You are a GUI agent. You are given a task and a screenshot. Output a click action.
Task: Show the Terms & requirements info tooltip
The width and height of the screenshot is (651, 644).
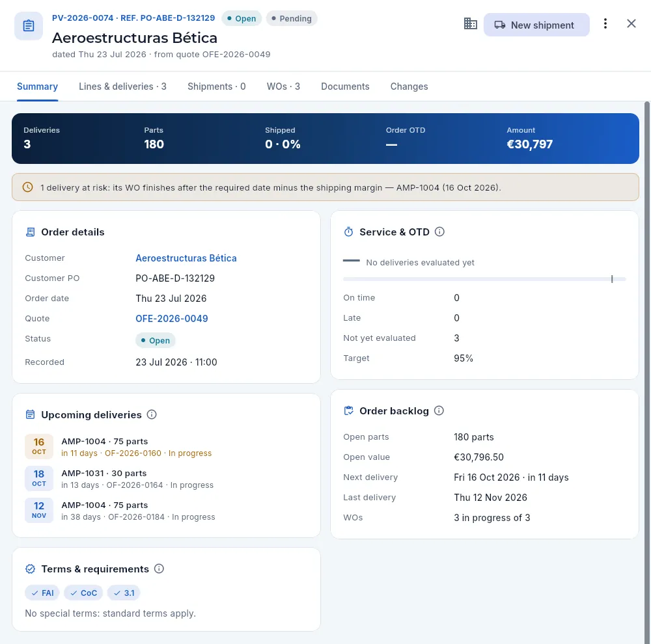tap(159, 569)
